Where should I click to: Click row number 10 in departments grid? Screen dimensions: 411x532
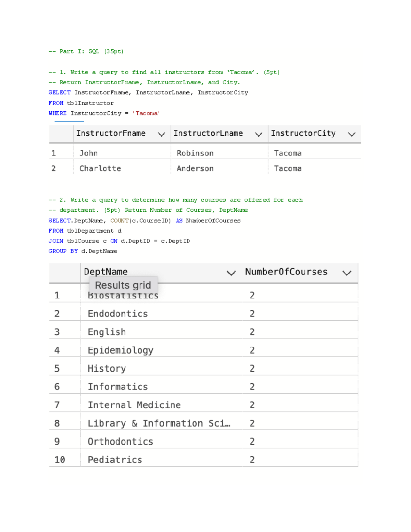pyautogui.click(x=60, y=460)
